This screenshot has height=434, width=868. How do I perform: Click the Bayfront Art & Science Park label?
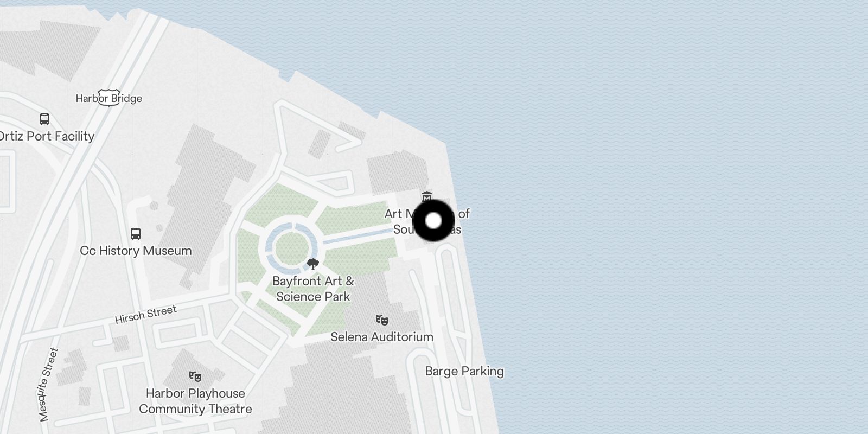click(313, 289)
